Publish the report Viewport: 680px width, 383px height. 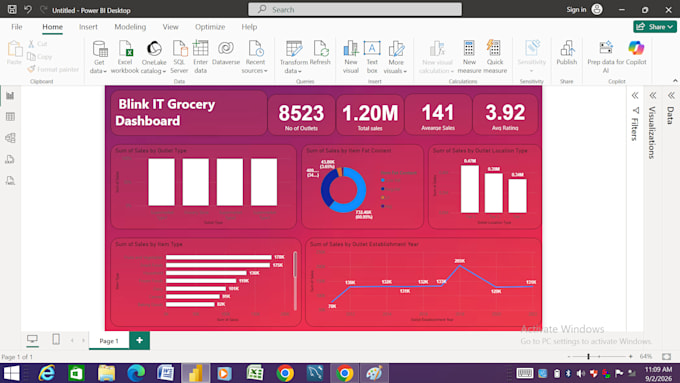tap(567, 53)
